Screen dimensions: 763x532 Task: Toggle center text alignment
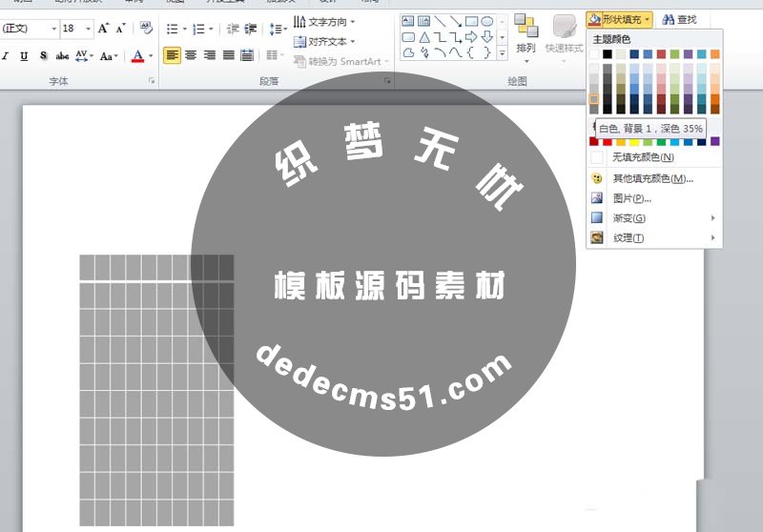[191, 55]
